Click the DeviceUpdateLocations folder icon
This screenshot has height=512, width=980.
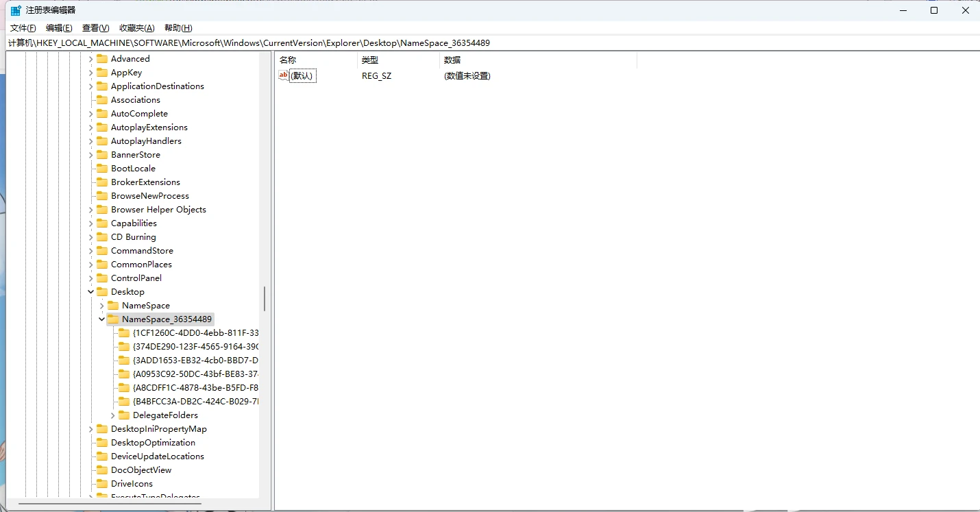pos(102,456)
